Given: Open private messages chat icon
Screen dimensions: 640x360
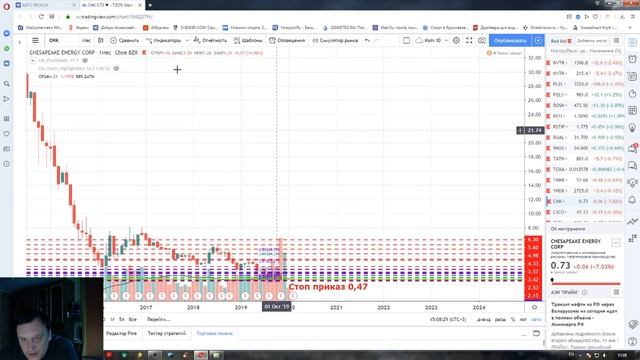Looking at the screenshot, I should pyautogui.click(x=632, y=165).
